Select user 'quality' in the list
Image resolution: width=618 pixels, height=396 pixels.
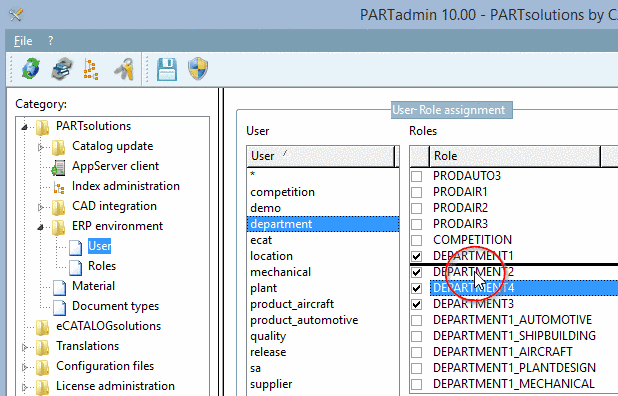pyautogui.click(x=323, y=336)
